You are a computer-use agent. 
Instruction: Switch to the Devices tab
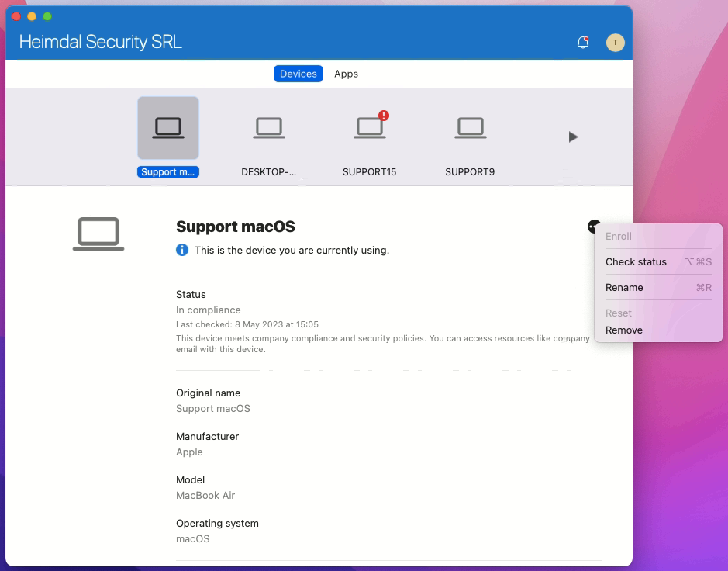298,74
